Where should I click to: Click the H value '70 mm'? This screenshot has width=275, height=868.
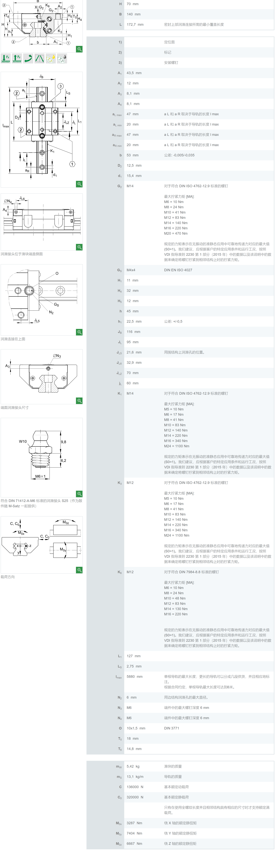[132, 4]
